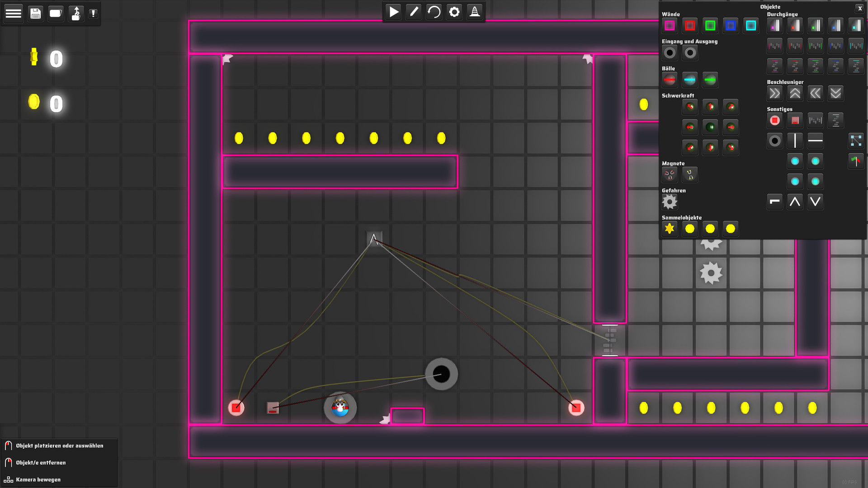The image size is (868, 488).
Task: Pick the attracting magnet under Magnete
Action: pos(669,174)
